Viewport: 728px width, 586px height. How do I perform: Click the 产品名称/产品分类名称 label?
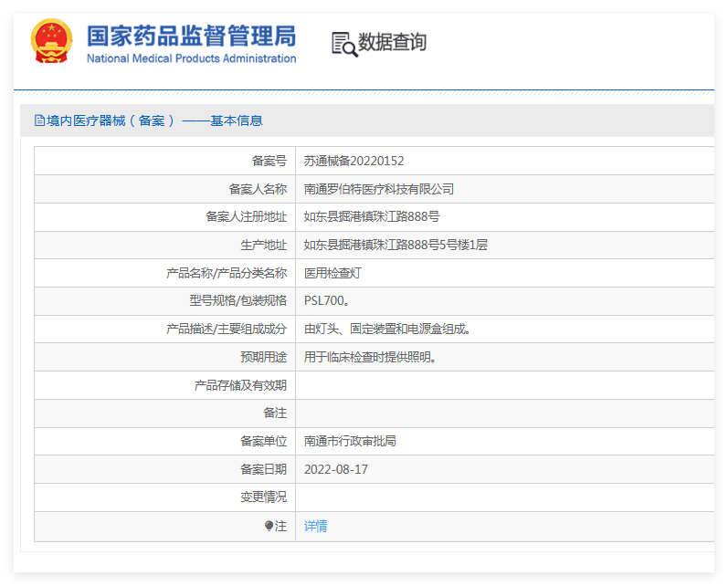point(227,273)
